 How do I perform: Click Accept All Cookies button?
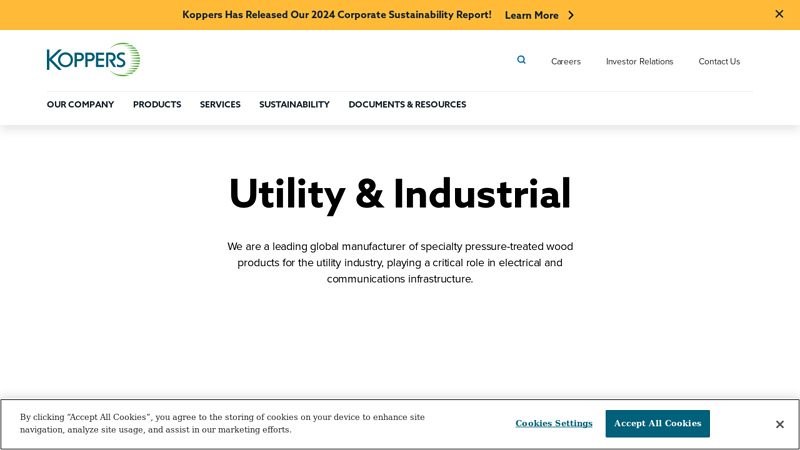[x=657, y=423]
